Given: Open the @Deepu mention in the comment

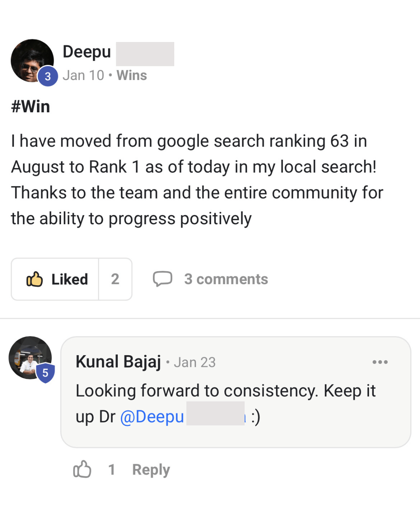Looking at the screenshot, I should click(x=152, y=417).
